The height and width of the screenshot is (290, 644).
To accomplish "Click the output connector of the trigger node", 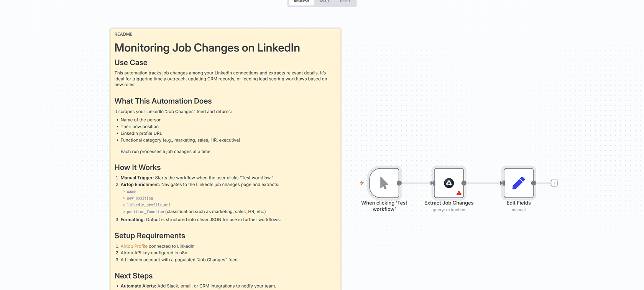I will pos(399,183).
